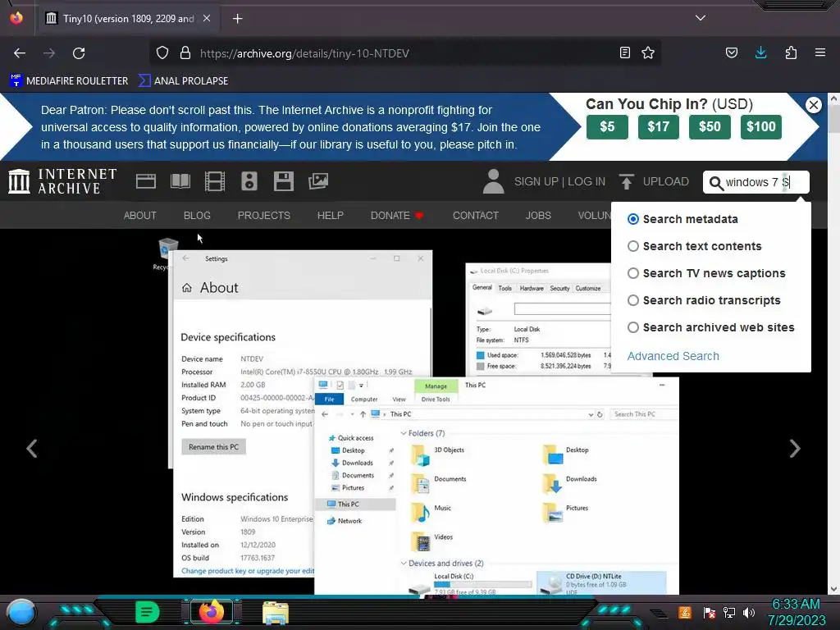The width and height of the screenshot is (840, 630).
Task: Open the JOBS menu item
Action: (x=538, y=216)
